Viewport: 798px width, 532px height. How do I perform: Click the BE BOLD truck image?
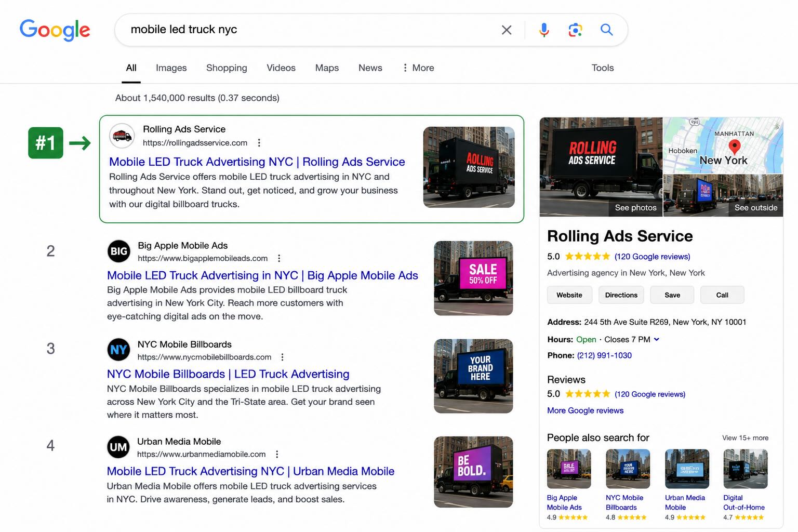[x=473, y=472]
